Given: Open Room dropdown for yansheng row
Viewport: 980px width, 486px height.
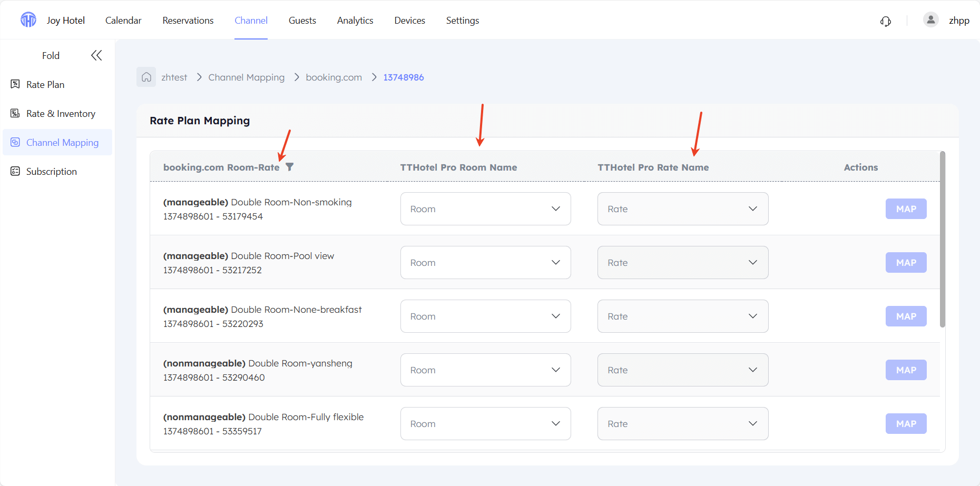Looking at the screenshot, I should (486, 370).
